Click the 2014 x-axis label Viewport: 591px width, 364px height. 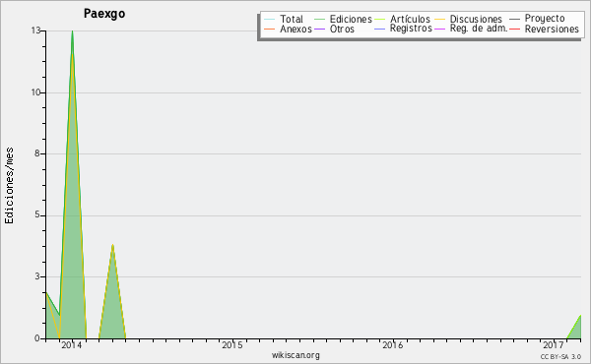(x=72, y=344)
